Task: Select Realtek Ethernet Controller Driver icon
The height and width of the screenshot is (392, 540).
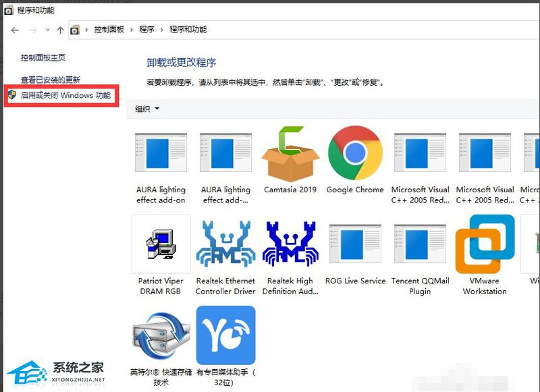Action: [x=225, y=244]
